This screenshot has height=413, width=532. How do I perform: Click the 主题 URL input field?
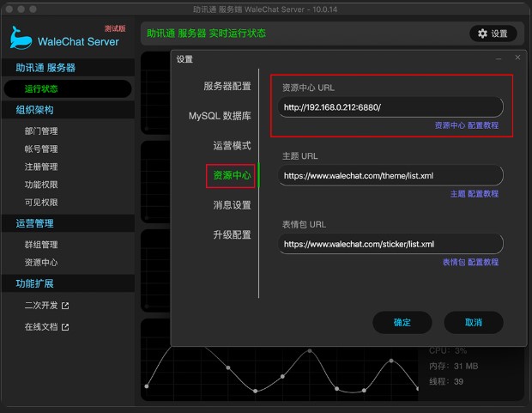pyautogui.click(x=390, y=176)
